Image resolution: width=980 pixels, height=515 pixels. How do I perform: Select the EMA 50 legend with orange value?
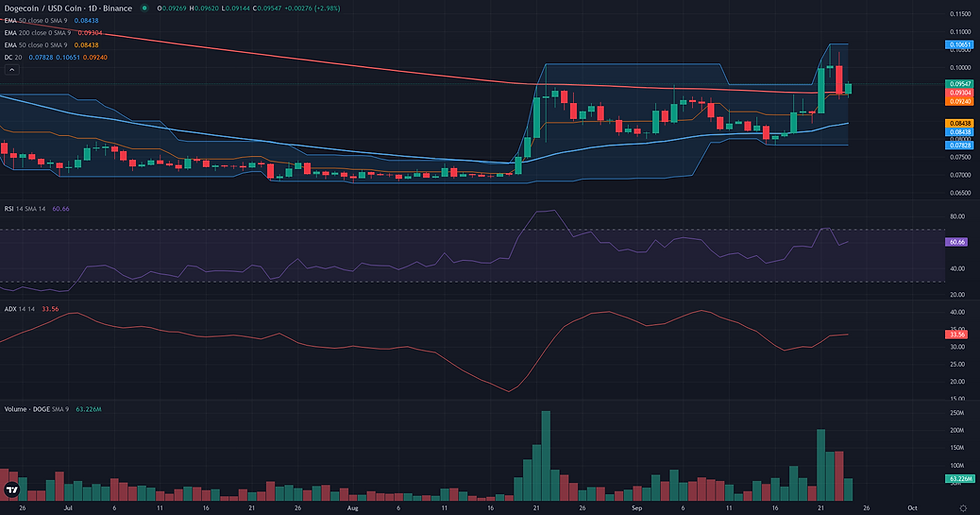[51, 45]
